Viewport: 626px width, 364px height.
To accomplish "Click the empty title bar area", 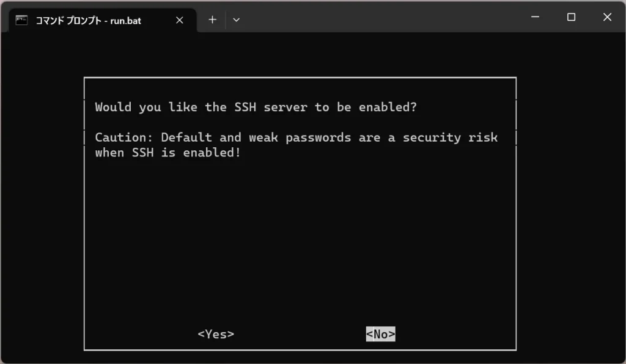I will (x=379, y=18).
